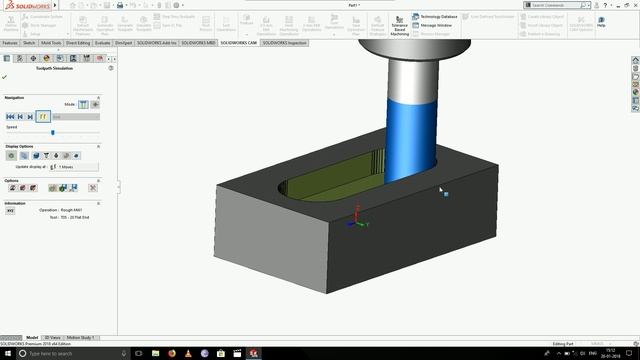
Task: Switch to the Sketch tab
Action: 29,43
